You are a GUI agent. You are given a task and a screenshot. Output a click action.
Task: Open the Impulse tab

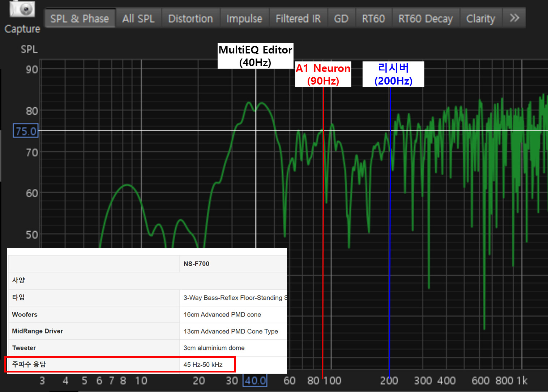[244, 18]
